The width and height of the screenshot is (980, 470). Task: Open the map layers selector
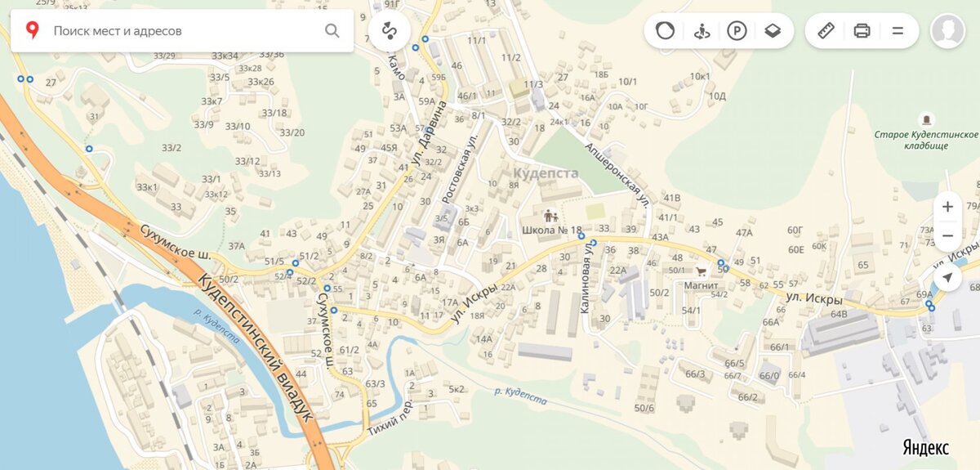(773, 31)
